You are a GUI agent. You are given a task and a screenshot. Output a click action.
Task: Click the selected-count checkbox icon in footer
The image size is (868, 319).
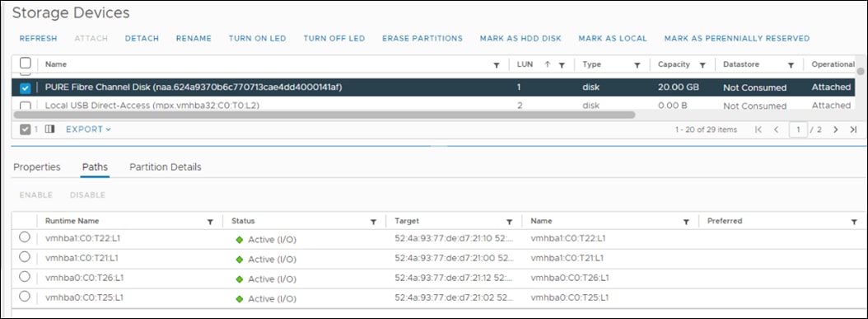click(x=25, y=129)
